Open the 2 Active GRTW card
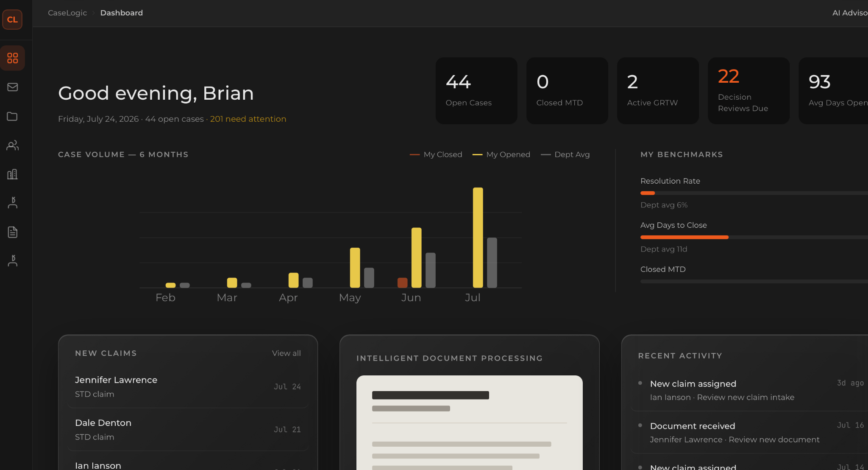This screenshot has width=868, height=470. [658, 91]
